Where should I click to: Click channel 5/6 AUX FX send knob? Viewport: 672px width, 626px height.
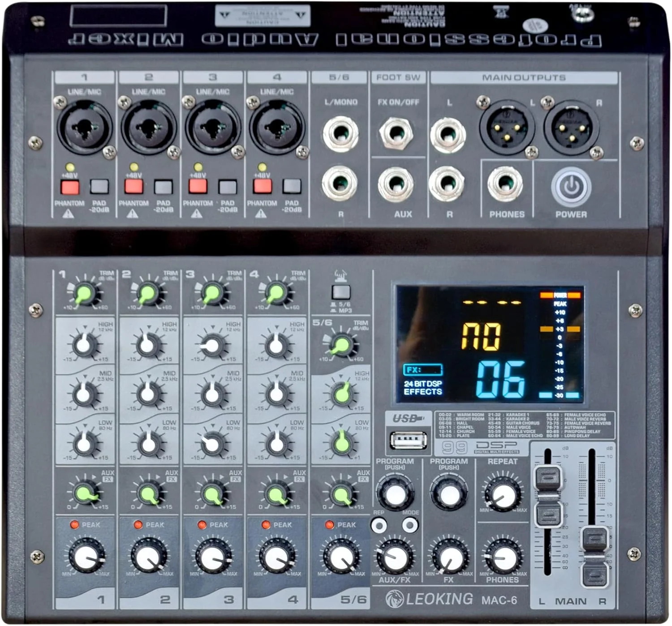tap(341, 493)
